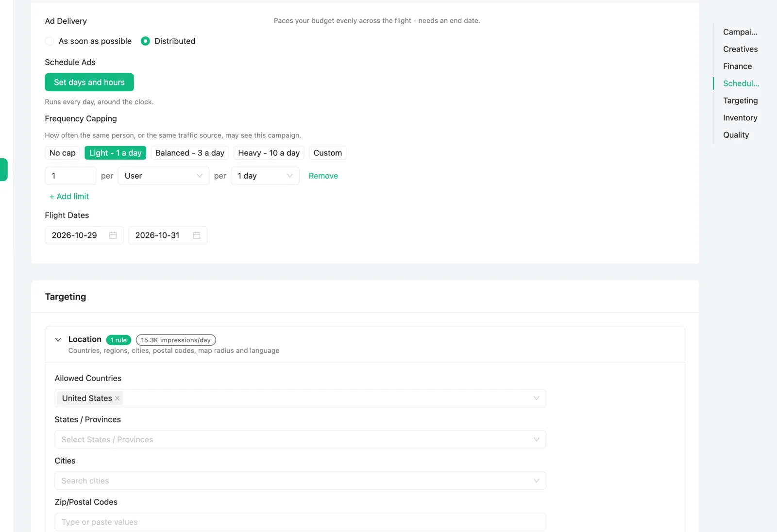Jump to Quality section in side nav

[x=736, y=135]
